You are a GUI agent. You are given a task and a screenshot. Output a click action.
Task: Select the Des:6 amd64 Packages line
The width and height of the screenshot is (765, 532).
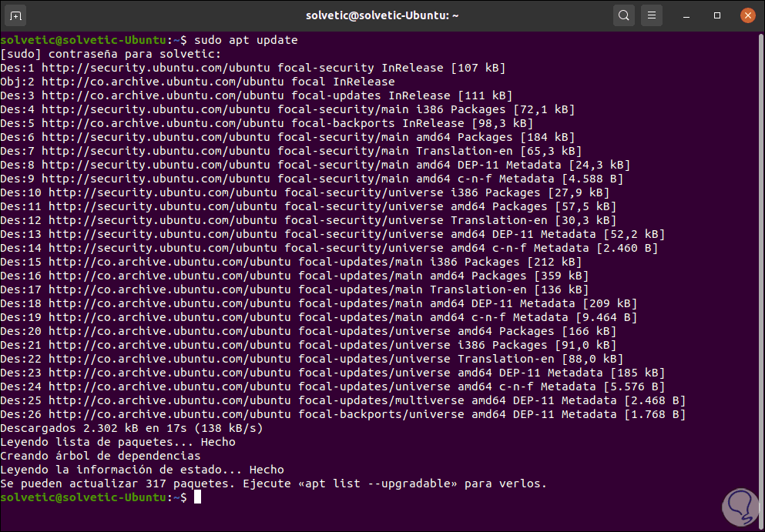point(287,137)
